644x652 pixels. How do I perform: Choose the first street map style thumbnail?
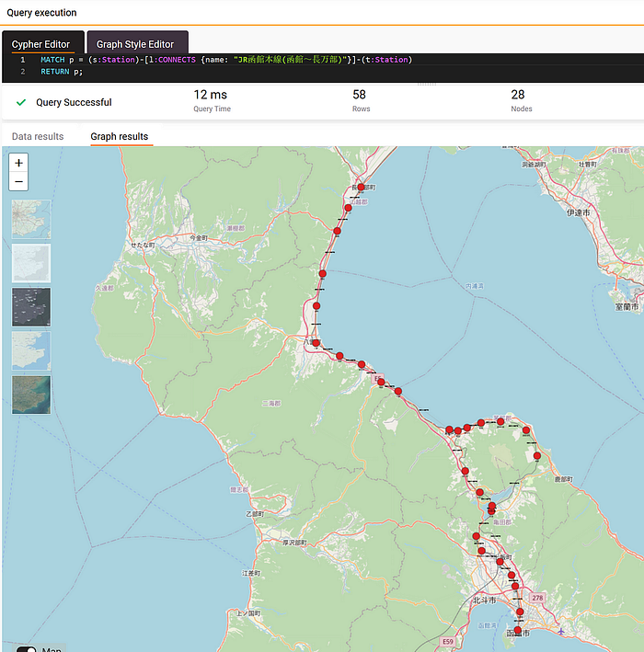click(x=31, y=219)
